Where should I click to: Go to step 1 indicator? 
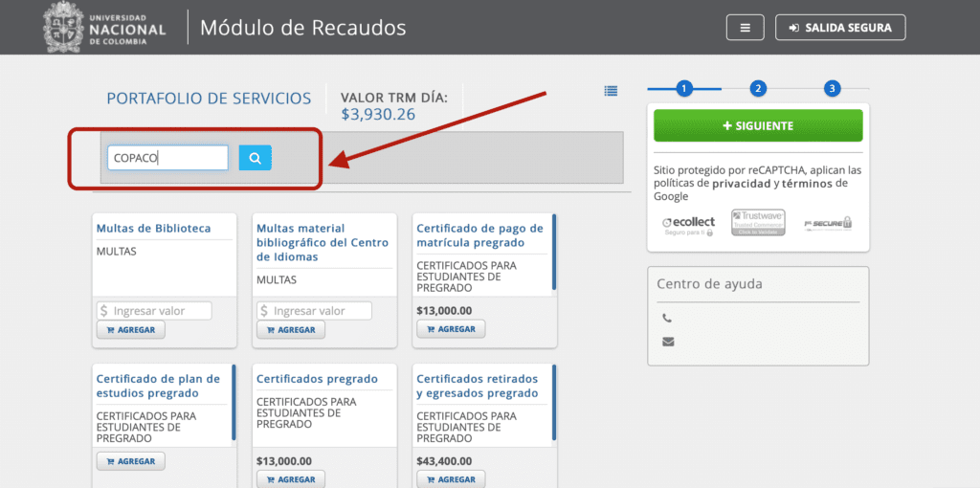pyautogui.click(x=683, y=89)
